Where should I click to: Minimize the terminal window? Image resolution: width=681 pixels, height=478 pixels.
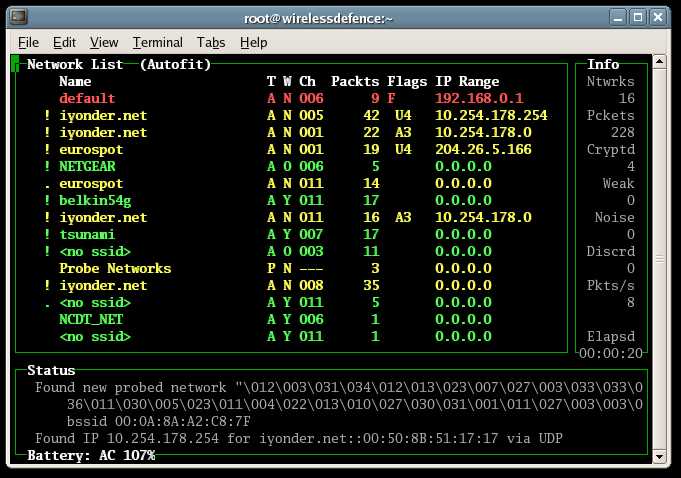(618, 18)
